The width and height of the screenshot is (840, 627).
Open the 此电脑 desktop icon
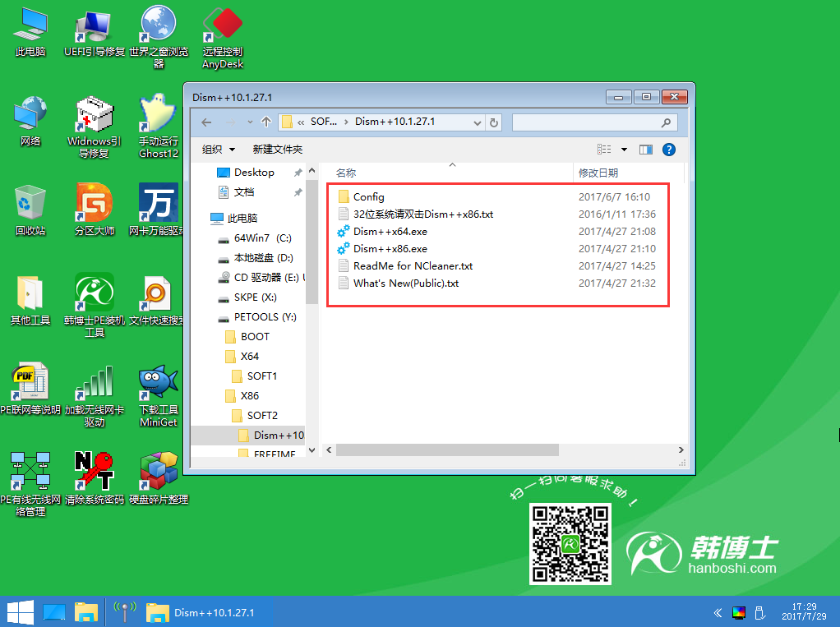[x=30, y=32]
